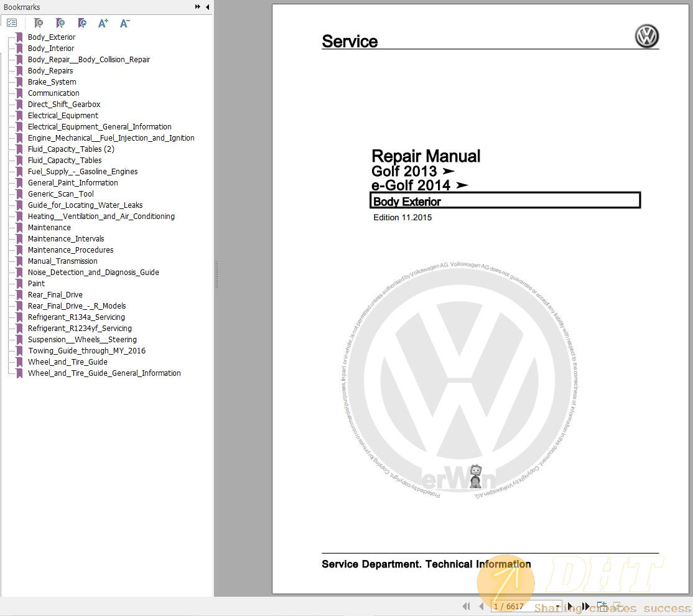Select the Suspension__Wheels__Steering bookmark
Screen dimensions: 693x616
(x=82, y=340)
